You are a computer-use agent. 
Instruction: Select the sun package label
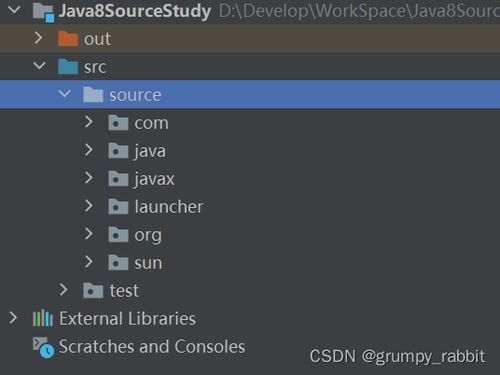coord(148,263)
